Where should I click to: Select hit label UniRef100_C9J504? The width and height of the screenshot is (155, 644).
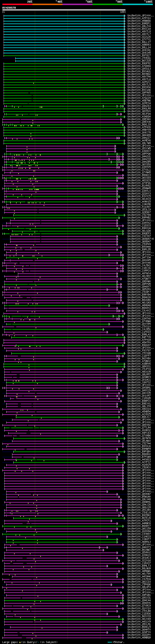(139, 579)
